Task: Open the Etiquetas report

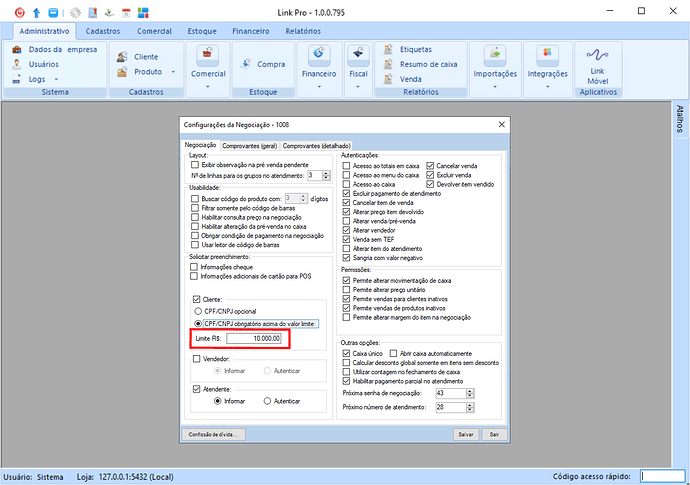Action: 417,49
